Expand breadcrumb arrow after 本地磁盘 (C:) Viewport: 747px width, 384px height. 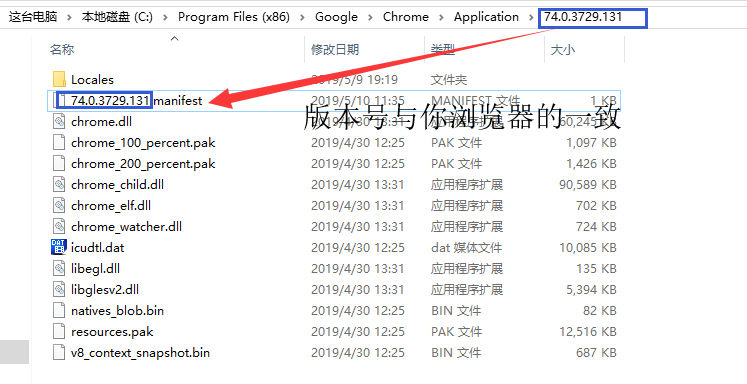click(x=165, y=18)
